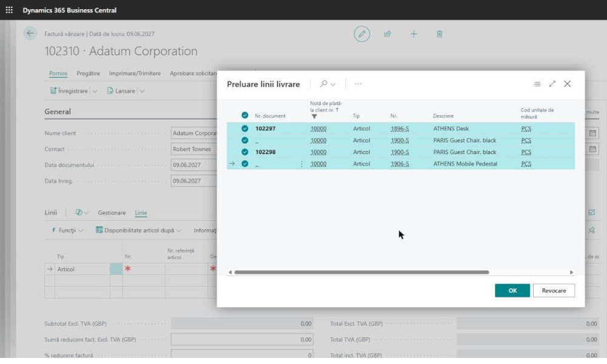Open item link 1896-S
This screenshot has width=607, height=364.
click(x=400, y=129)
